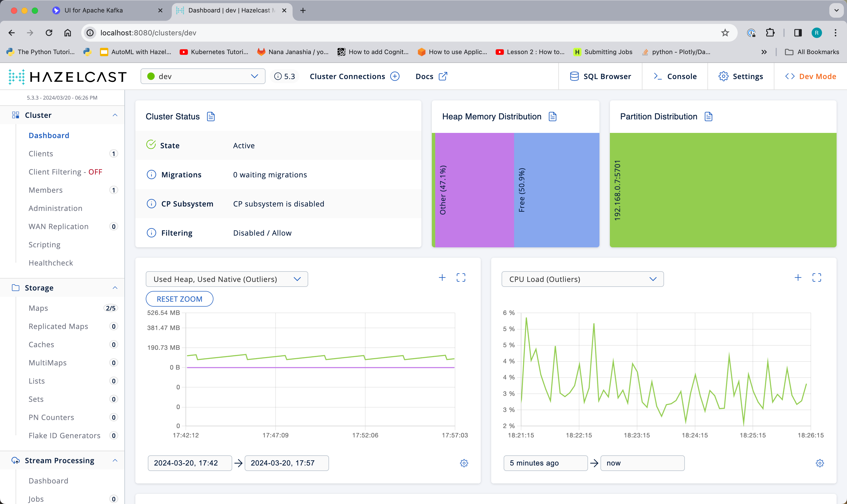Click the version info icon next to 5.3
Screen dimensions: 847x504
pos(278,76)
